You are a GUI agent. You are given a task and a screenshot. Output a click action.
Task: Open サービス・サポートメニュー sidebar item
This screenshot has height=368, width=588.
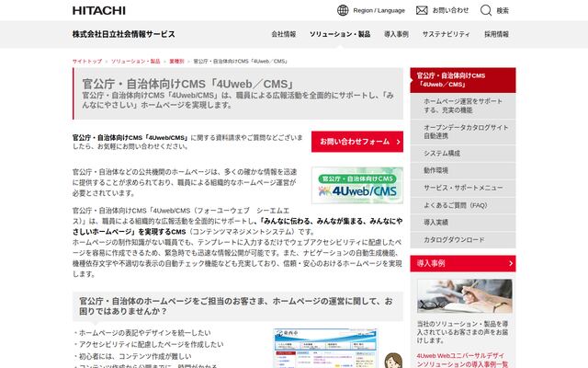[x=463, y=188]
